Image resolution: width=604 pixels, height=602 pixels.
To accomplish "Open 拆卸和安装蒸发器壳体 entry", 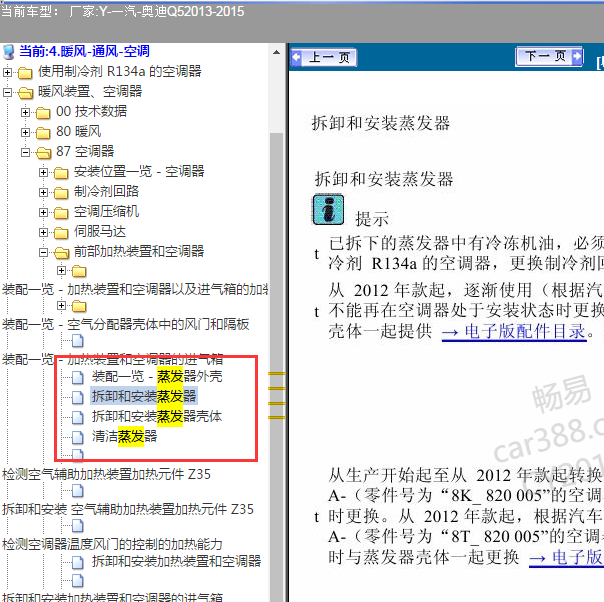I will click(x=157, y=416).
